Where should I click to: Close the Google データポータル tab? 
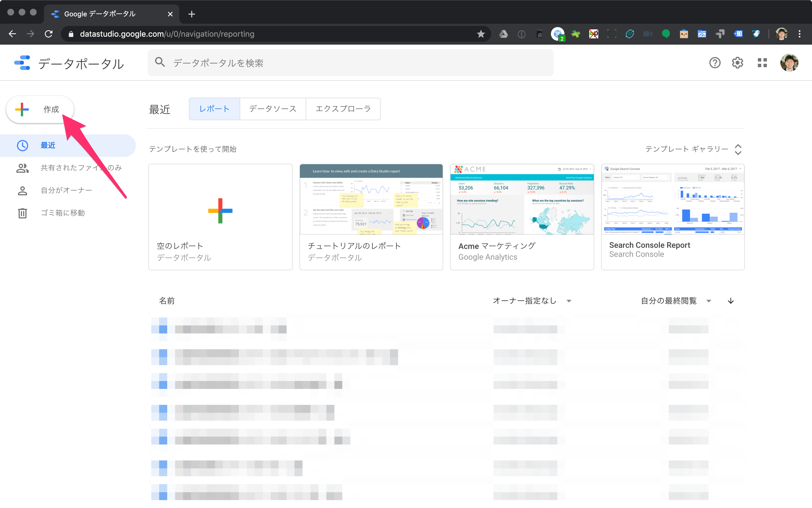[x=170, y=14]
